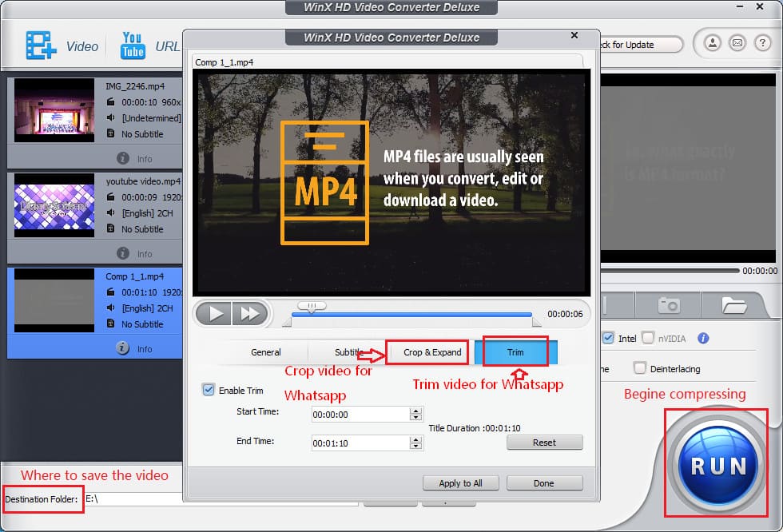783x532 pixels.
Task: Play the preview video
Action: [x=214, y=313]
